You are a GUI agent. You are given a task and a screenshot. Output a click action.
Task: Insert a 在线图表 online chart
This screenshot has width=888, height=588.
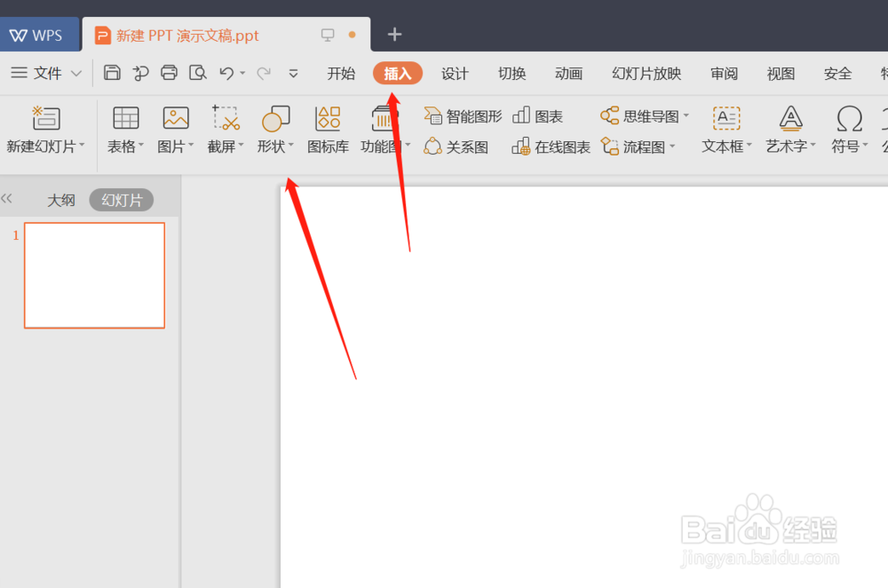pos(551,147)
